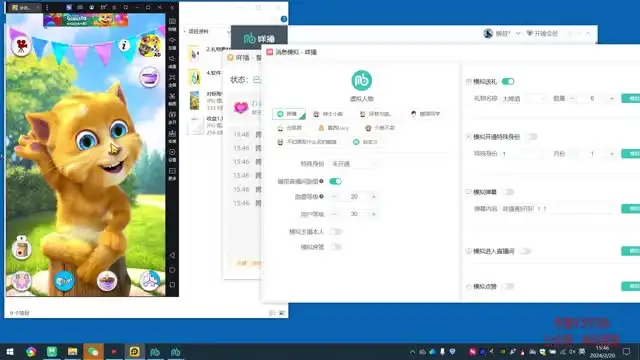This screenshot has width=640, height=360.
Task: Select the 博士小霸 virtual character
Action: click(x=328, y=114)
